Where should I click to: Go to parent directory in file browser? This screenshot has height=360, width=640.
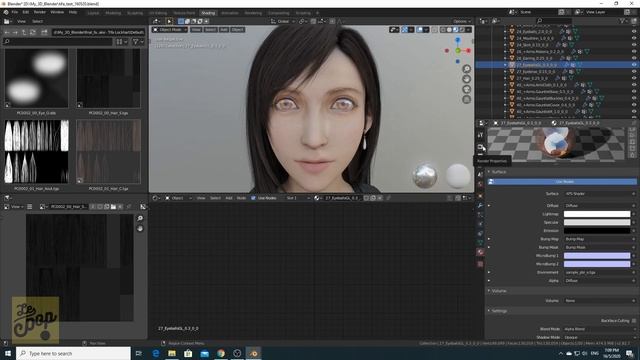(x=24, y=32)
